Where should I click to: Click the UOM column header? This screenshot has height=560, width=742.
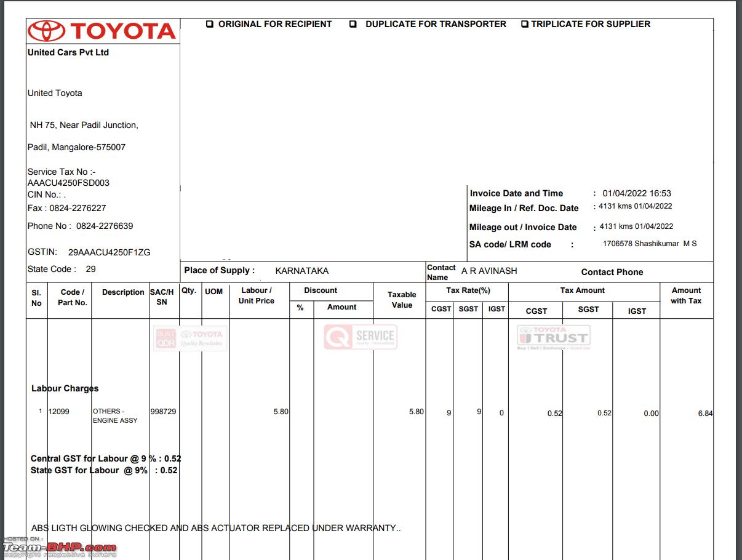[x=213, y=291]
